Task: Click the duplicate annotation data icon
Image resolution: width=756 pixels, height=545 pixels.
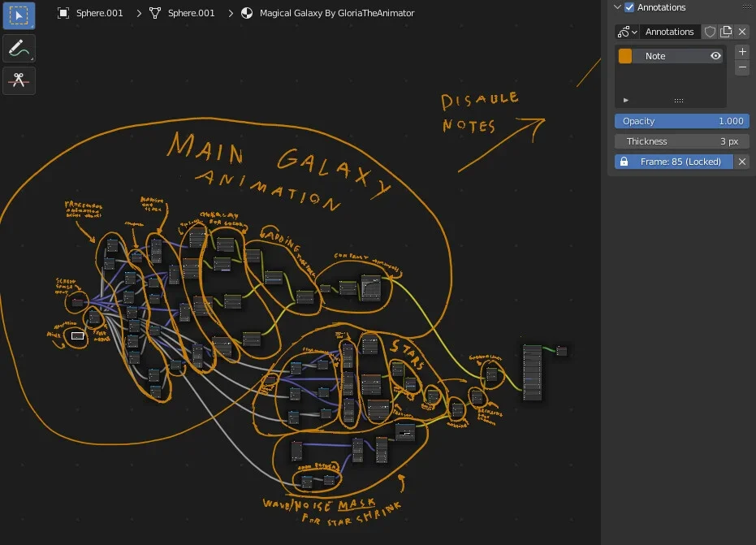Action: tap(725, 32)
